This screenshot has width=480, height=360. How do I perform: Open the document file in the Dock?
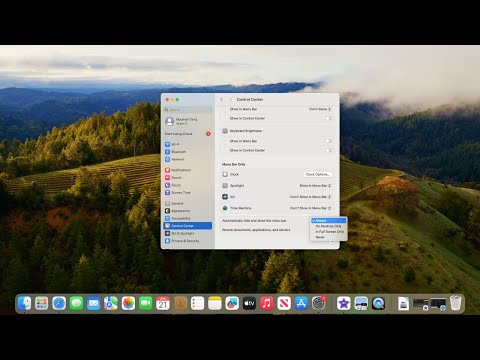[x=403, y=303]
